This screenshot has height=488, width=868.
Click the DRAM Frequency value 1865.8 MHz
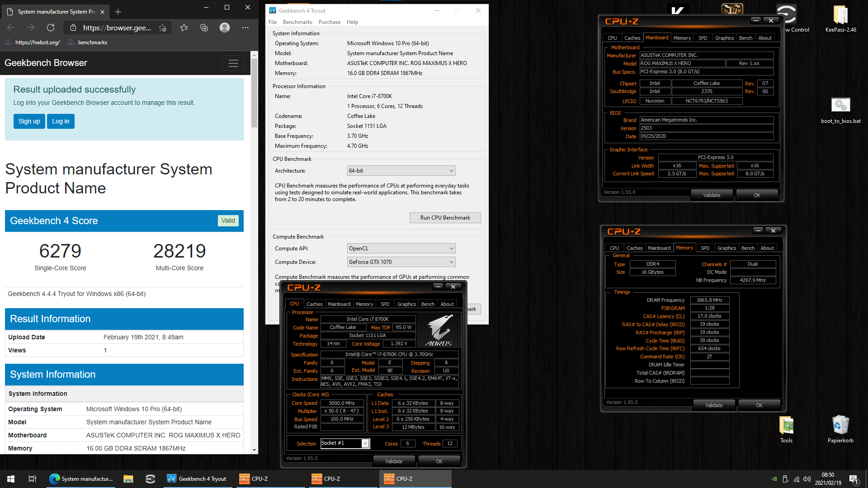709,300
